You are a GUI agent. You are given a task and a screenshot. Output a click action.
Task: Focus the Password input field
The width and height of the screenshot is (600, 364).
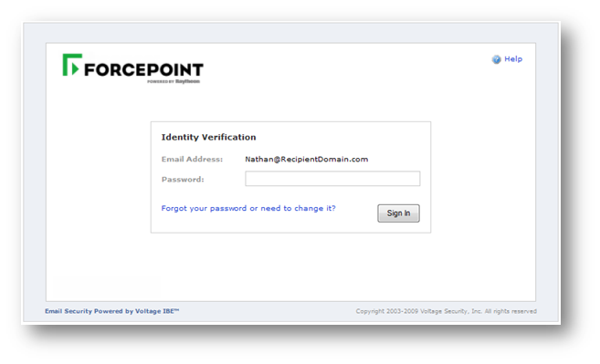pyautogui.click(x=332, y=179)
